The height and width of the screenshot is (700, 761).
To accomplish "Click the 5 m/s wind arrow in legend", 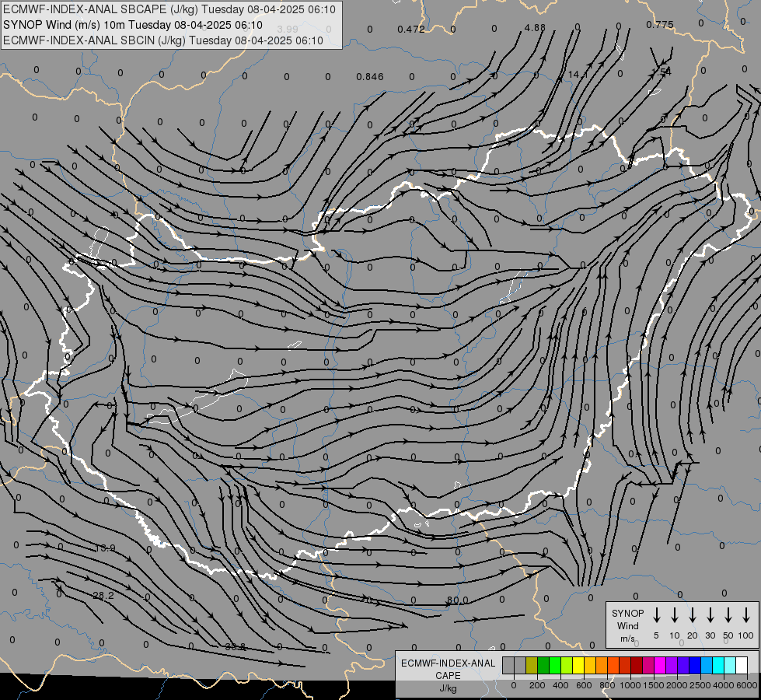I will tap(656, 615).
